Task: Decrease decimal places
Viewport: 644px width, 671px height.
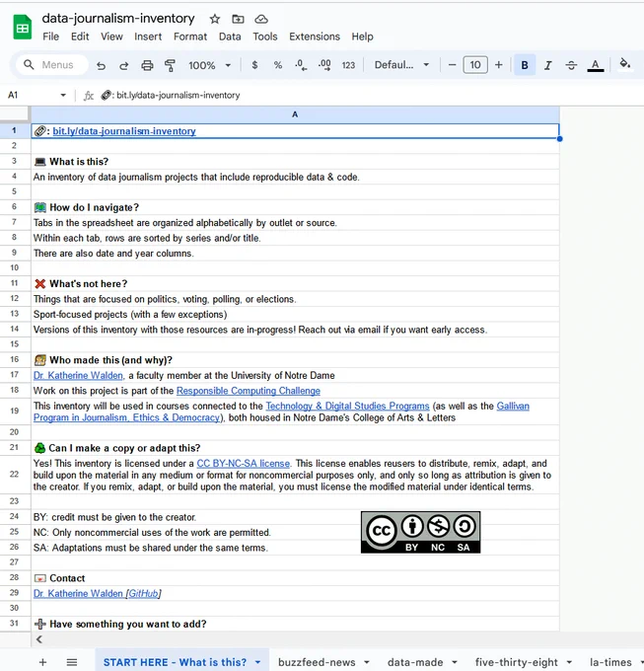Action: pyautogui.click(x=301, y=65)
